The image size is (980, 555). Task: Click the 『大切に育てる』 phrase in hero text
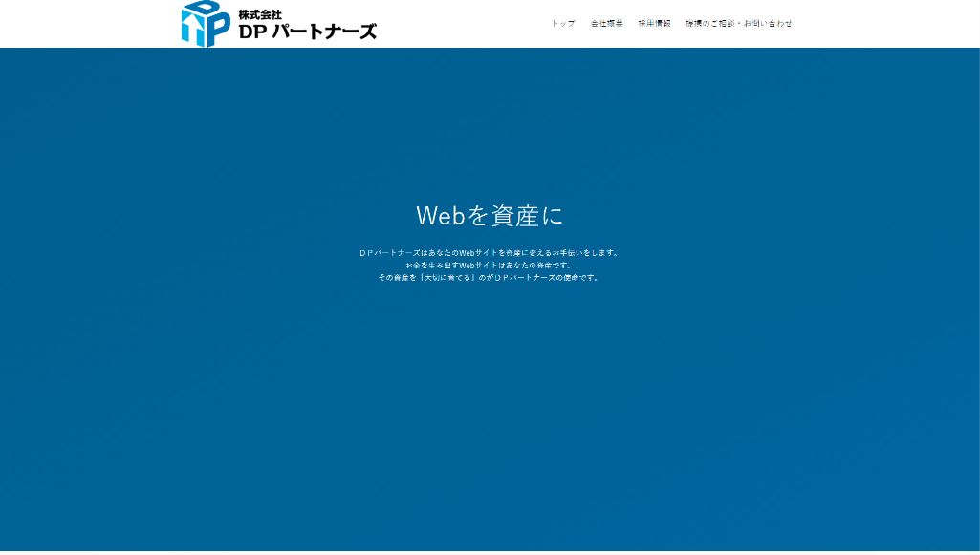pos(446,277)
